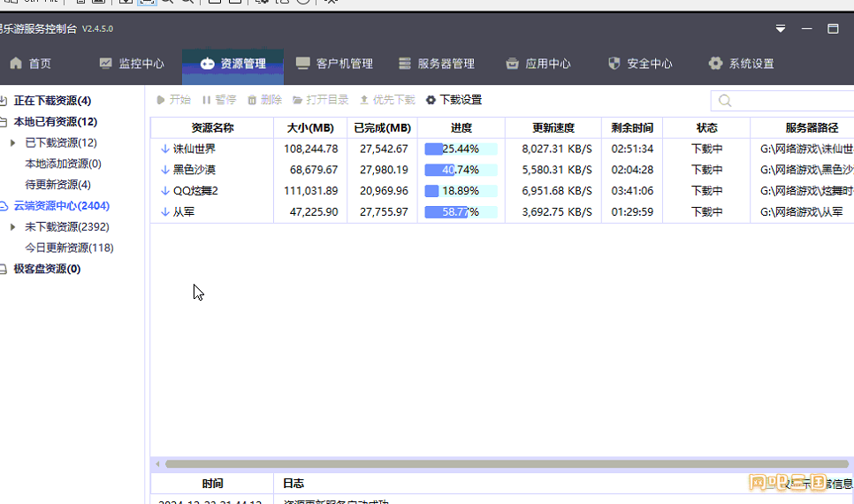Click the 从军 download arrow icon

[x=165, y=212]
